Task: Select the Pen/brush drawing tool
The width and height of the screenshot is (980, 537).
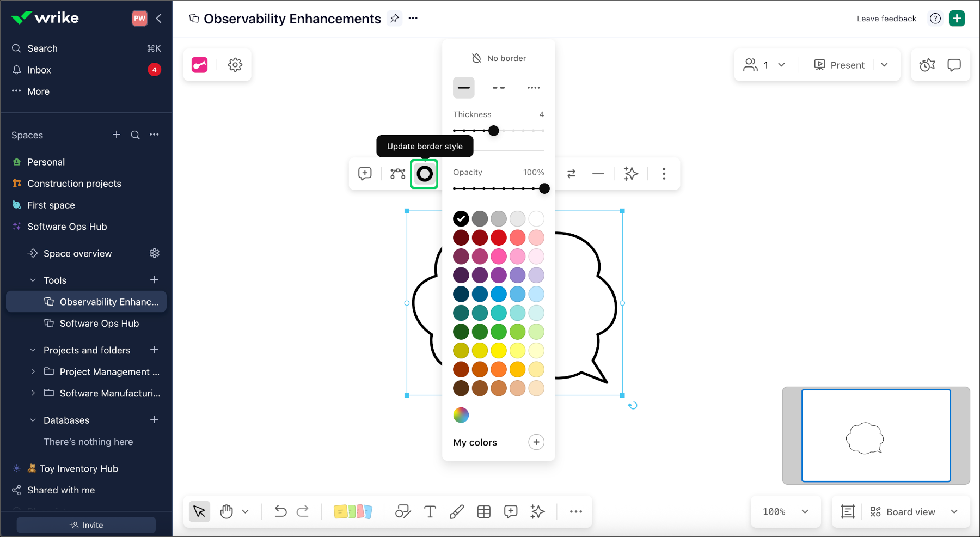Action: (x=457, y=511)
